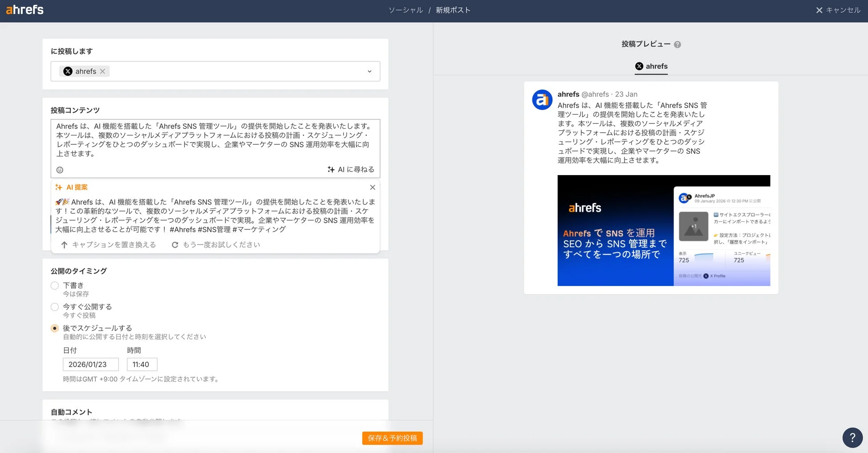Click the ahrefs logo in the top bar
The width and height of the screenshot is (868, 453).
point(24,10)
